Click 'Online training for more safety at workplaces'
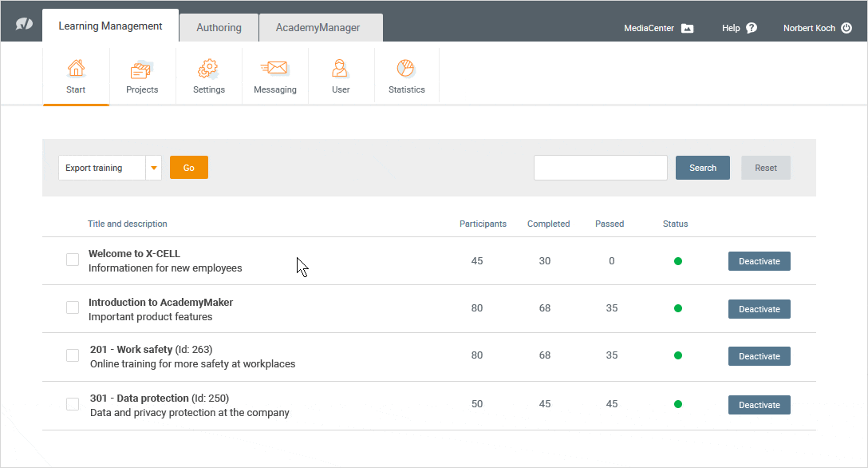Screen dimensions: 868x468 coord(192,364)
